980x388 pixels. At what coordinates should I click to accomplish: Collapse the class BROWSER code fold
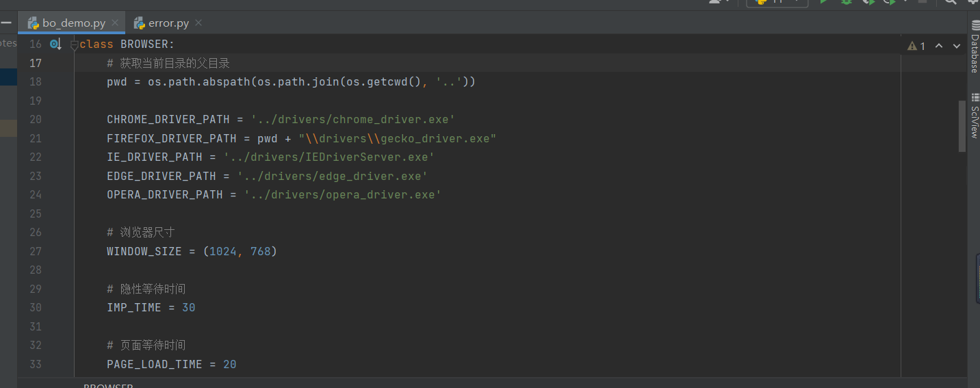click(x=75, y=44)
